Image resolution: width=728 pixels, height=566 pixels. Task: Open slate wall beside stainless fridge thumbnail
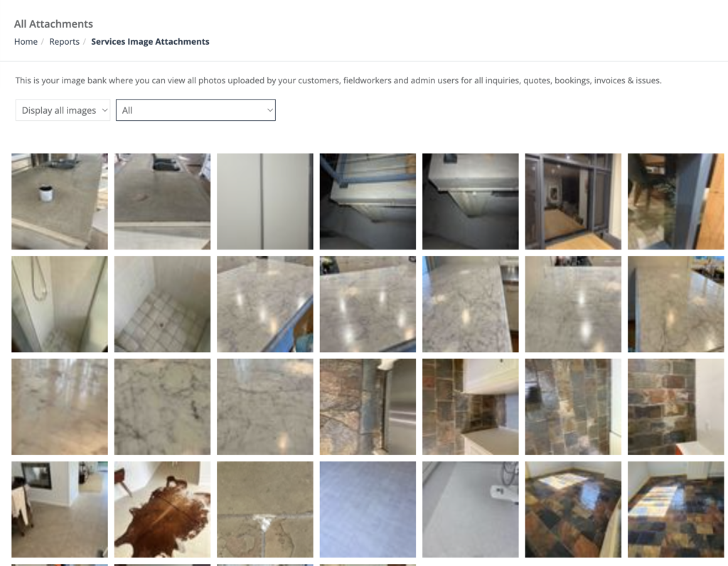pos(368,407)
